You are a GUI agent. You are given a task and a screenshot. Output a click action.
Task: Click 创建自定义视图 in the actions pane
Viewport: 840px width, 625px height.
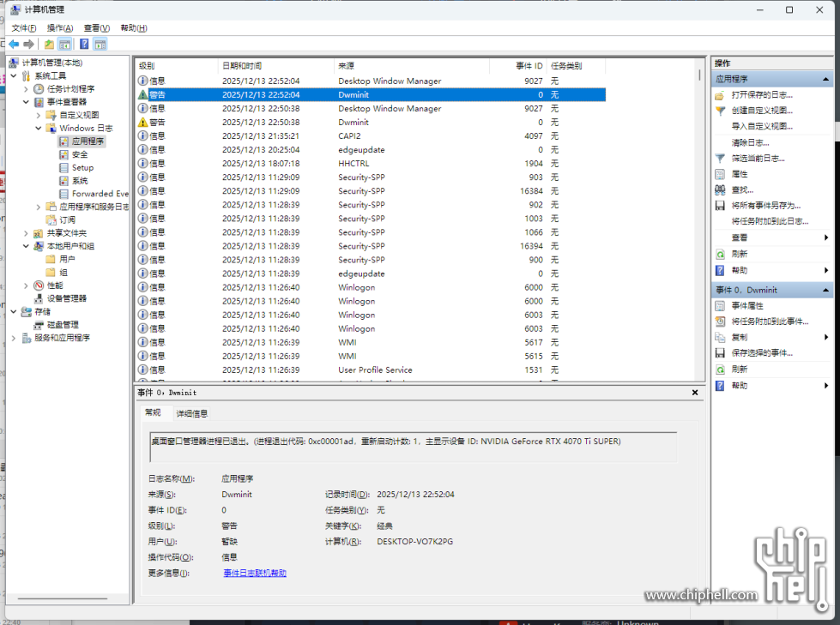coord(761,111)
